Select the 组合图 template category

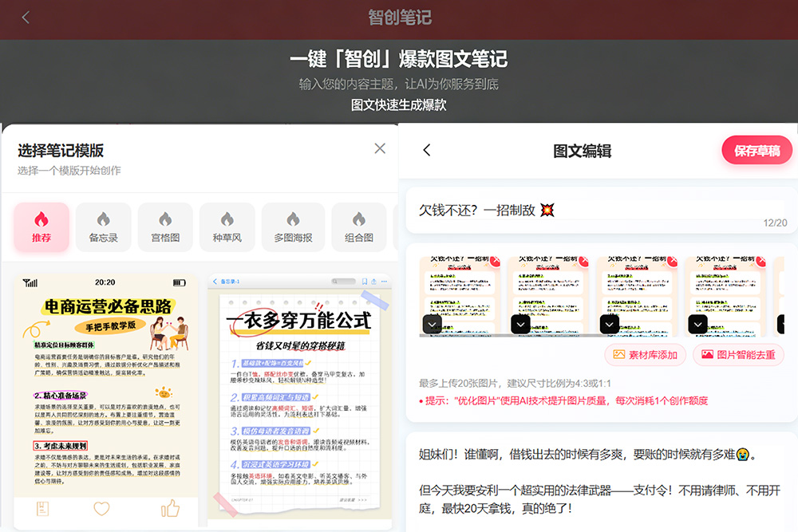(x=358, y=227)
